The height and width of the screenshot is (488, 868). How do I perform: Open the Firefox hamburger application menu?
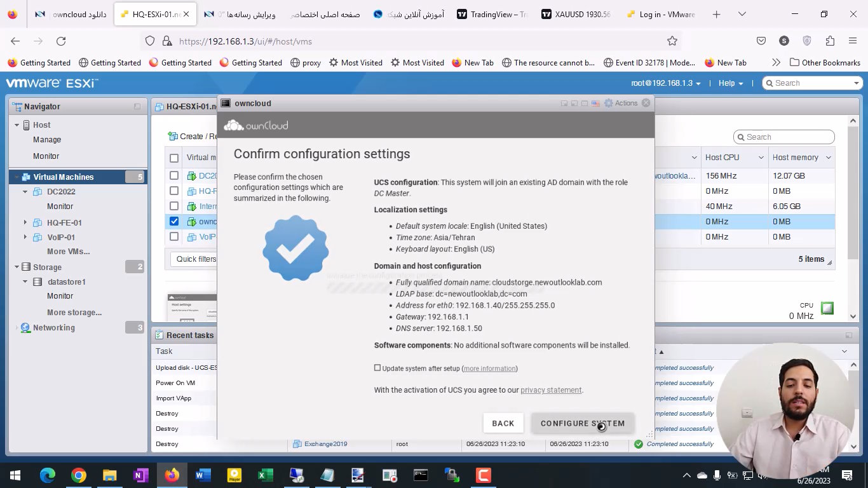[x=853, y=41]
